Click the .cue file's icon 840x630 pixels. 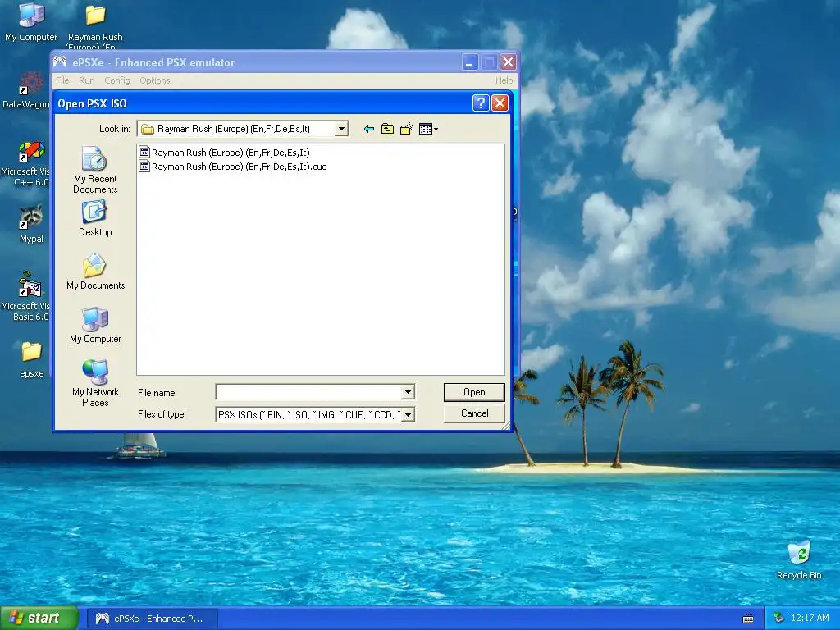(144, 167)
